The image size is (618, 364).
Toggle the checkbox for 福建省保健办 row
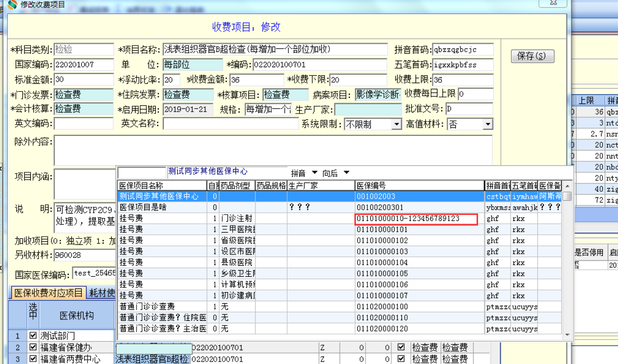click(33, 347)
